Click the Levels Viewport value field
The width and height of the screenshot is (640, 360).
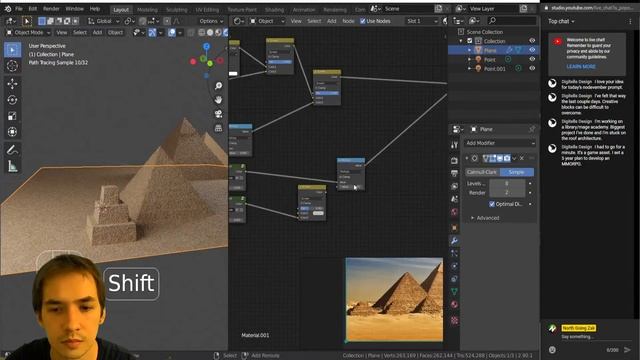pyautogui.click(x=507, y=184)
